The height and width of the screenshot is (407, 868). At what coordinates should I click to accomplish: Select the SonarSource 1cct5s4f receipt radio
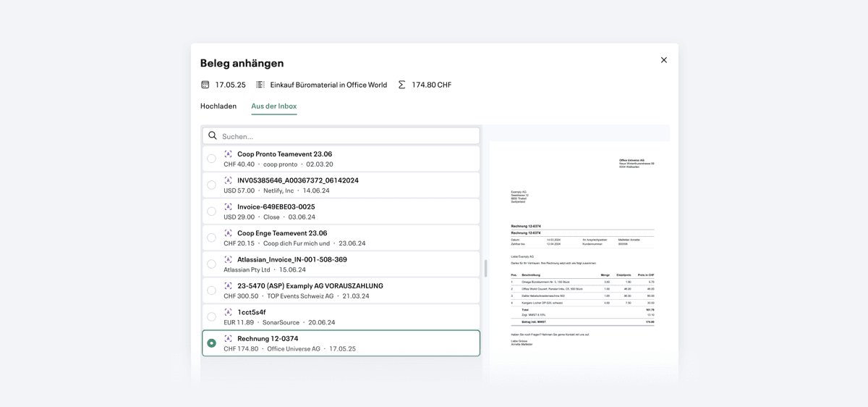tap(211, 316)
